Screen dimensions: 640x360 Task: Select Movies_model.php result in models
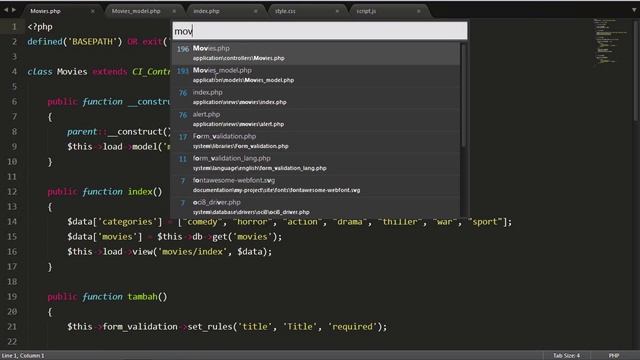(x=316, y=75)
